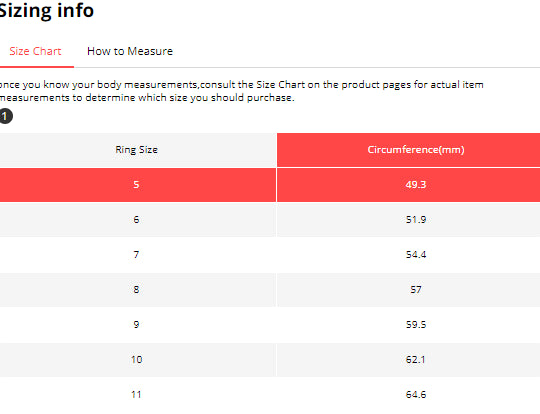Viewport: 540px width, 414px height.
Task: Select ring size 9 cell
Action: (x=137, y=325)
